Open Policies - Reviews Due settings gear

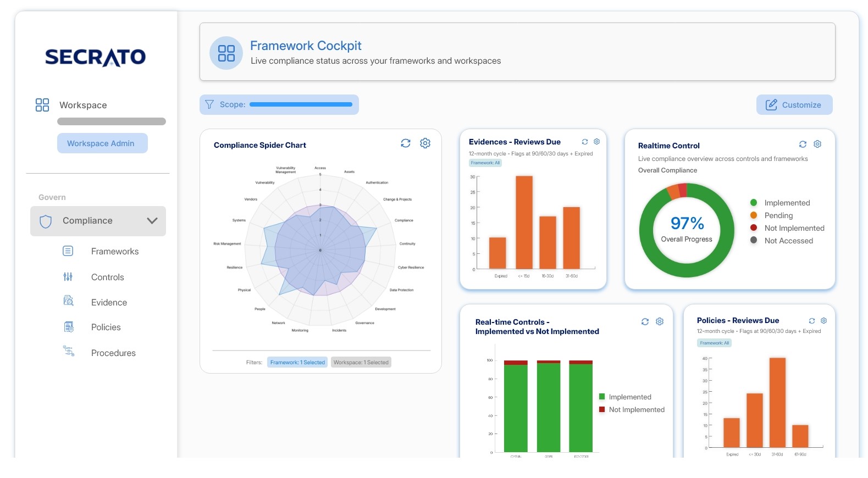[x=823, y=321]
